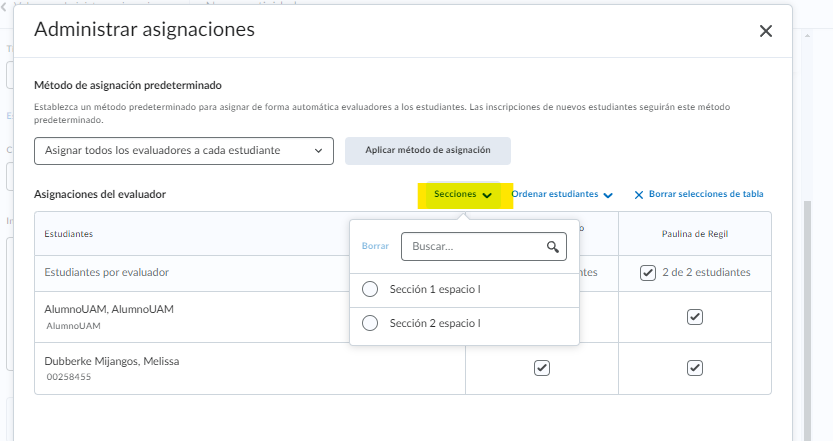833x441 pixels.
Task: Uncheck Paulina de Regil for AlumnoUAM row
Action: coord(695,317)
